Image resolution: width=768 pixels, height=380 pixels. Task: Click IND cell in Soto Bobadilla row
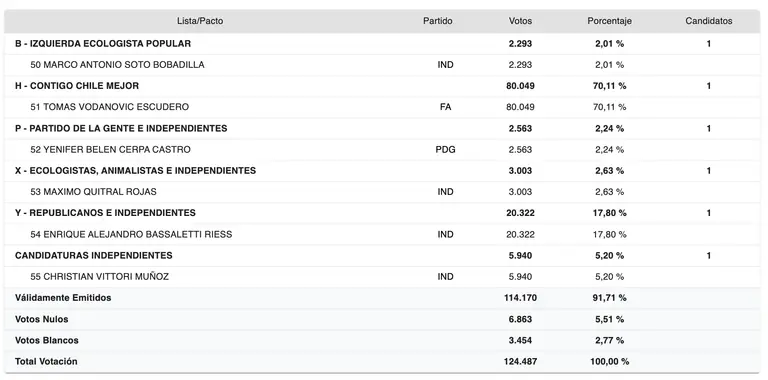(x=446, y=65)
